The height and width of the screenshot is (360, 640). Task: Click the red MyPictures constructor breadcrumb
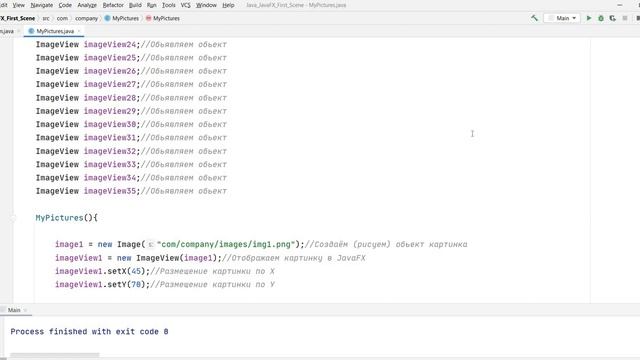click(x=162, y=18)
